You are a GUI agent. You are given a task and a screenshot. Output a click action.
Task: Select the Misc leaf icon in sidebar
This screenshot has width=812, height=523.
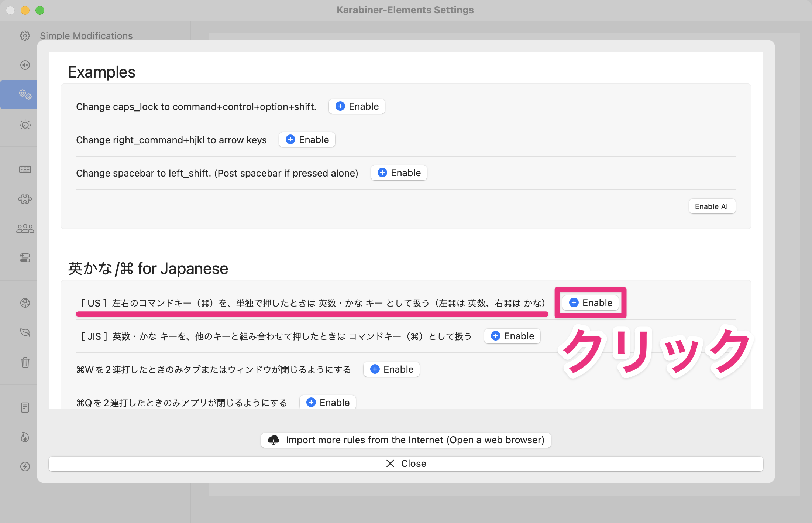click(x=25, y=332)
